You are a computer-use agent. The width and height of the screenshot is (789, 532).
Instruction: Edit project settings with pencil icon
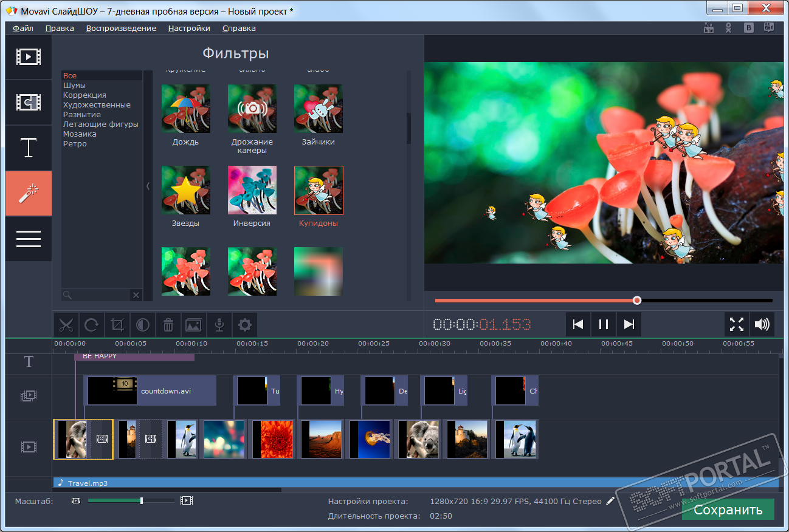click(610, 501)
